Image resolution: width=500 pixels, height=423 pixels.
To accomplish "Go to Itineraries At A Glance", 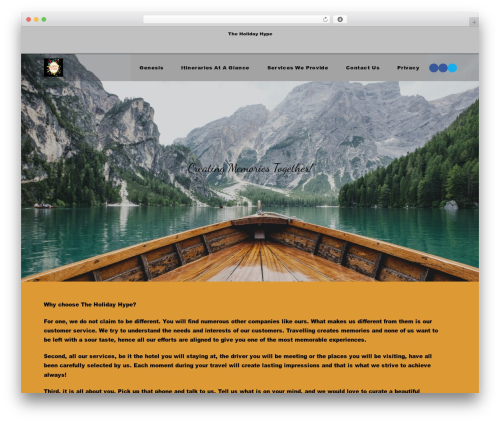I will [x=215, y=68].
